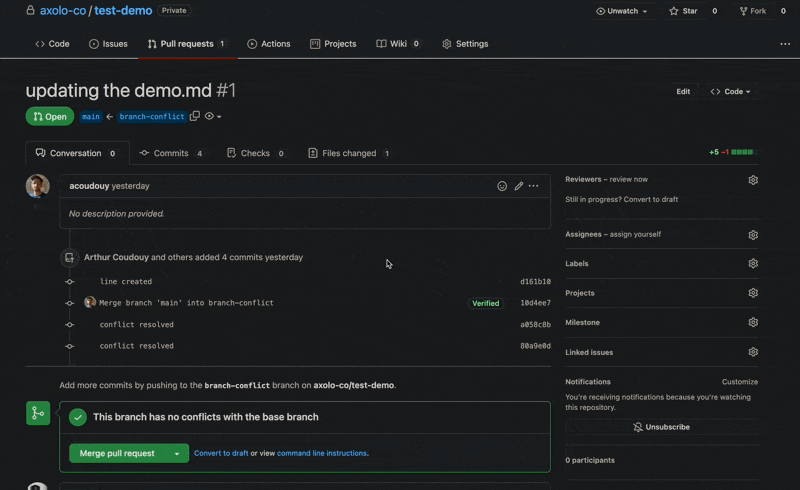Click acoudouy username in comment header

(x=89, y=186)
